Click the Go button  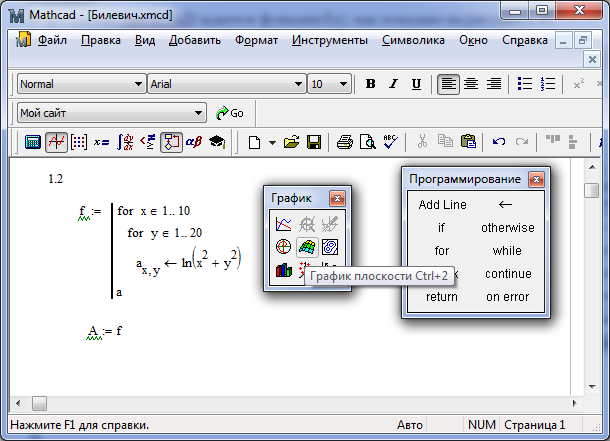coord(230,113)
